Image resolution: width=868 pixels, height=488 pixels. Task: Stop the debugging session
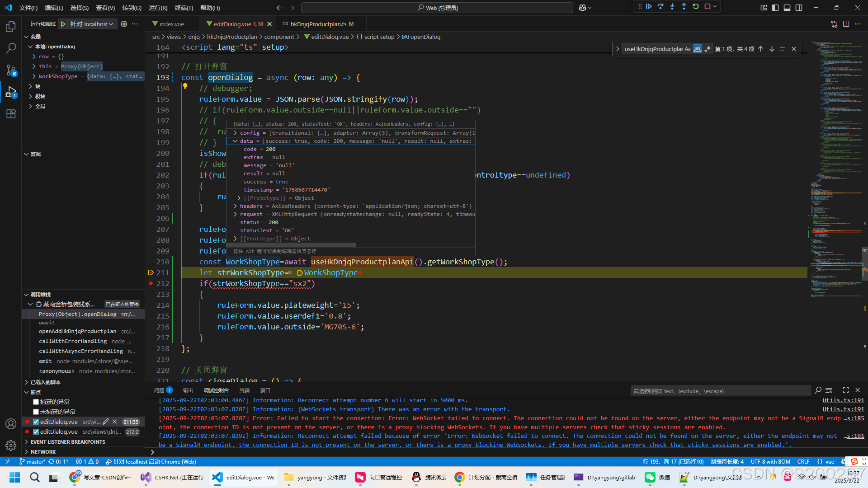click(708, 7)
